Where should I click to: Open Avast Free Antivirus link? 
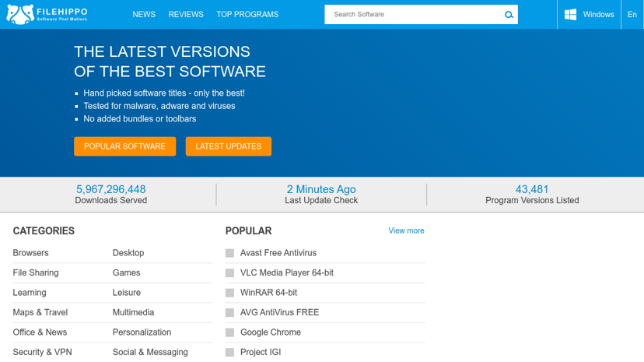(278, 253)
